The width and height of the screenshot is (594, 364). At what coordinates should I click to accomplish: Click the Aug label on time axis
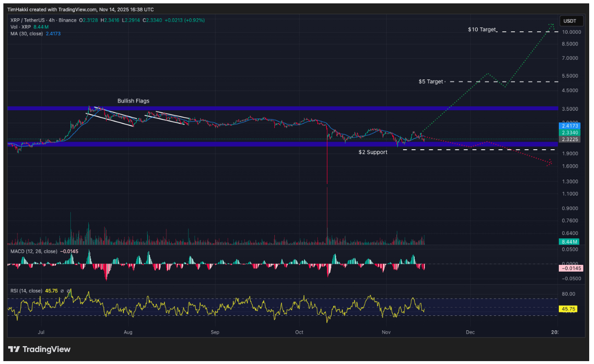(x=128, y=332)
